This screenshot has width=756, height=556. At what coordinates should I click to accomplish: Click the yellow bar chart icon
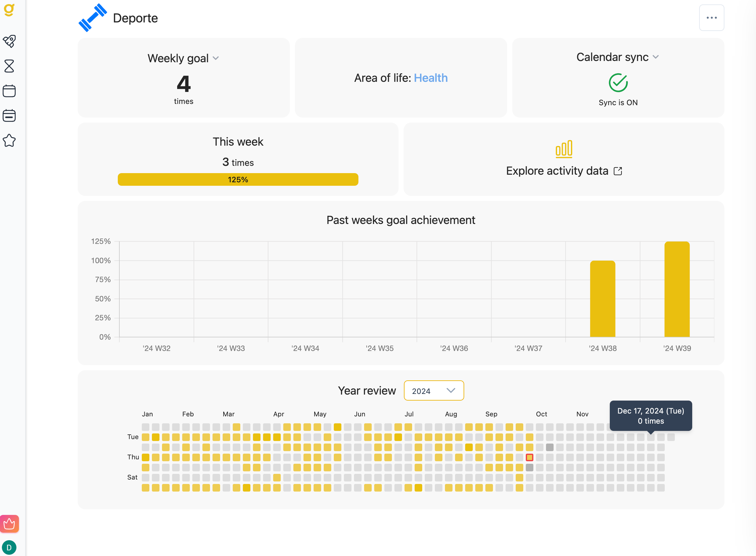(x=564, y=149)
